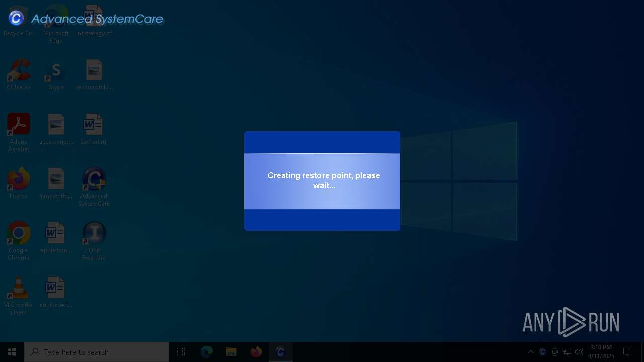The width and height of the screenshot is (644, 362).
Task: Open File Explorer from taskbar
Action: (231, 352)
